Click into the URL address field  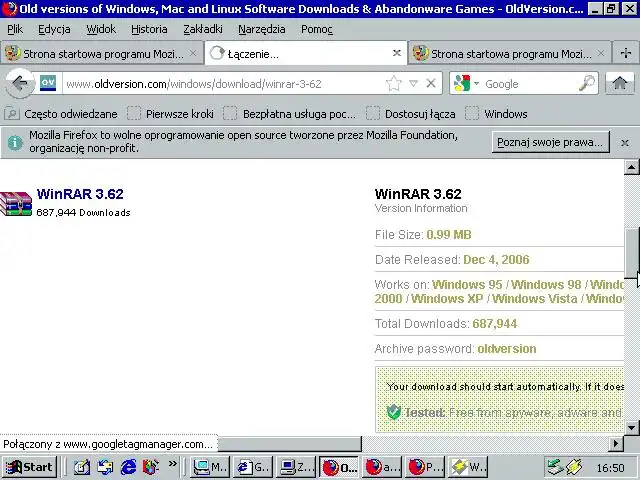pyautogui.click(x=224, y=84)
